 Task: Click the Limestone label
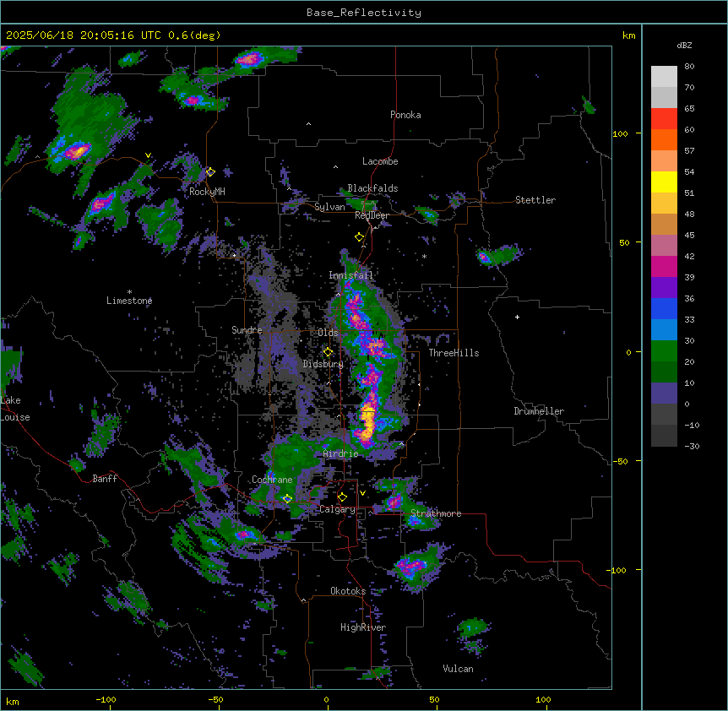pyautogui.click(x=129, y=301)
